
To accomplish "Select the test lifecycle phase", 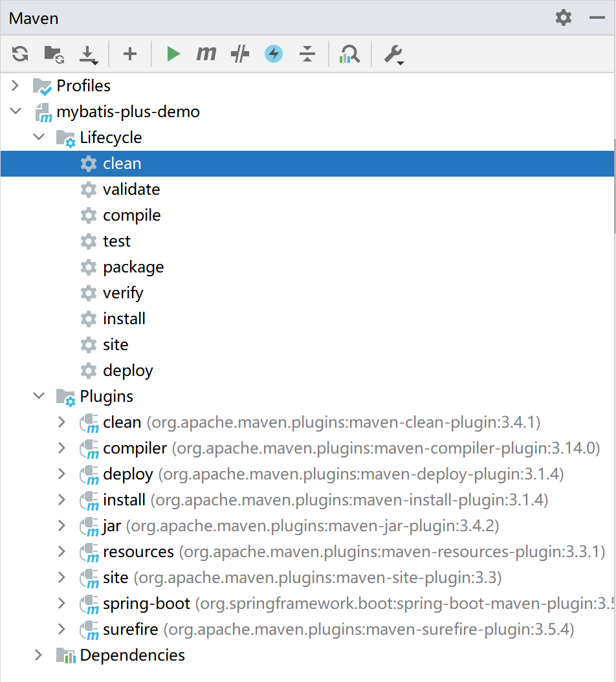I will pos(116,241).
